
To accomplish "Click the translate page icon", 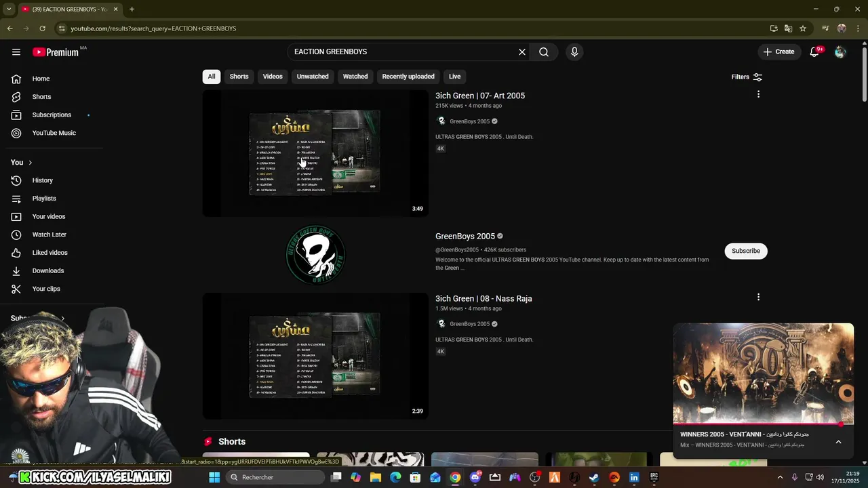I will 788,28.
